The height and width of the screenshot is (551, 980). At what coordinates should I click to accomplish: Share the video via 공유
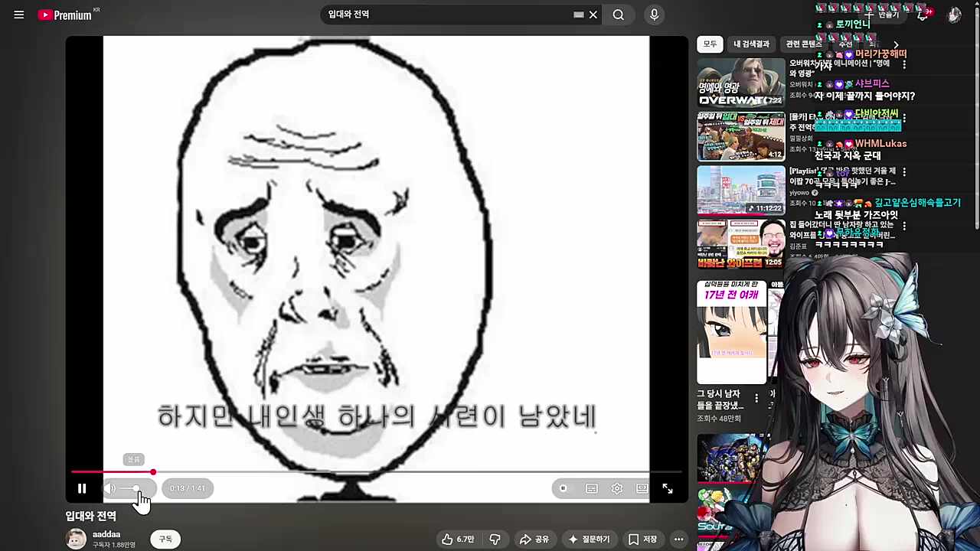point(534,540)
